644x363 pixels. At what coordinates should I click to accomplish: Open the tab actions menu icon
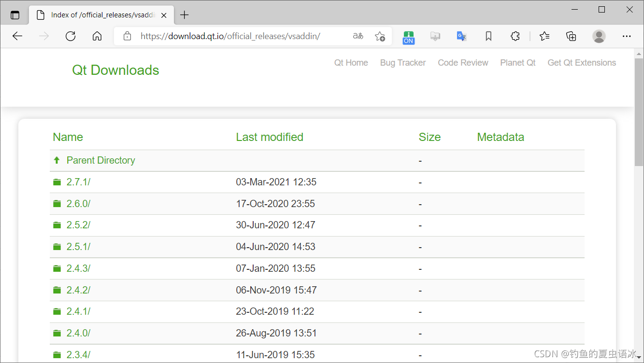point(15,15)
